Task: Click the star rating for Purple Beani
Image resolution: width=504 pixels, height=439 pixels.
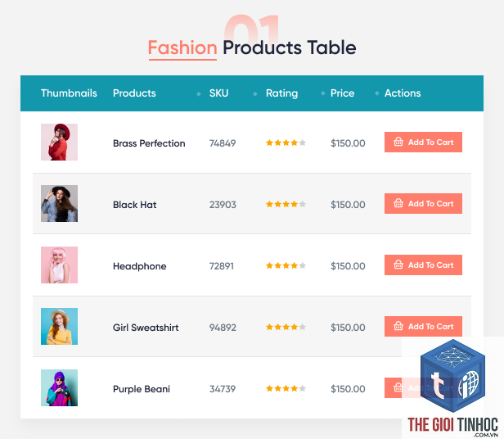Action: (x=286, y=388)
